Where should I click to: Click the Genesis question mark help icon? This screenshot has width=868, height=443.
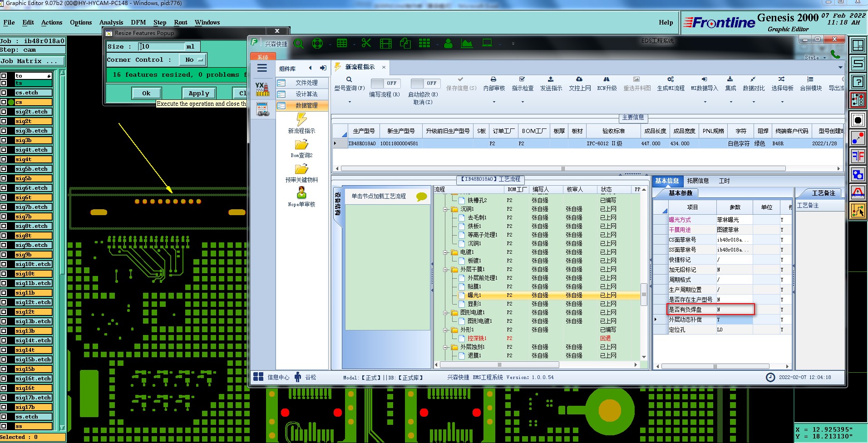pos(858,82)
